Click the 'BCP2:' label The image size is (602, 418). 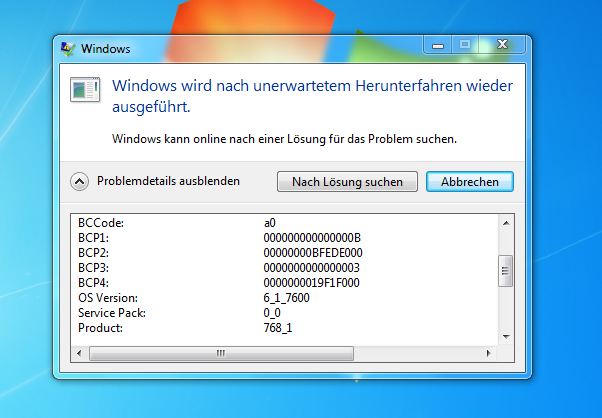(x=93, y=253)
